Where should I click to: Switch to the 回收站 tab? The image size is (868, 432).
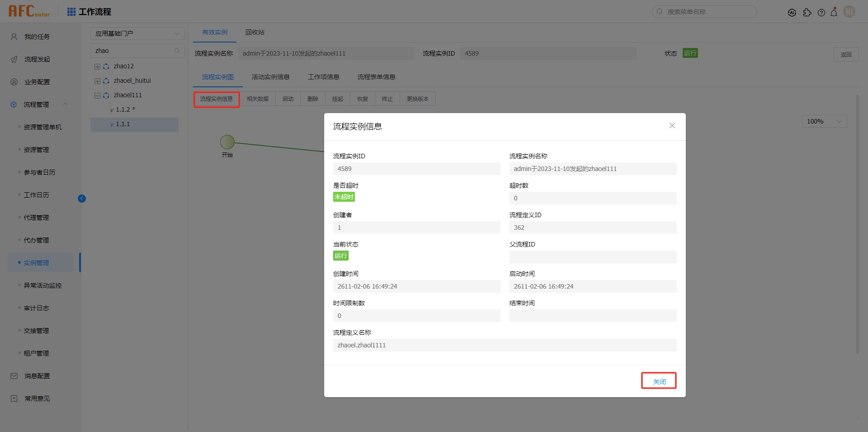tap(255, 32)
